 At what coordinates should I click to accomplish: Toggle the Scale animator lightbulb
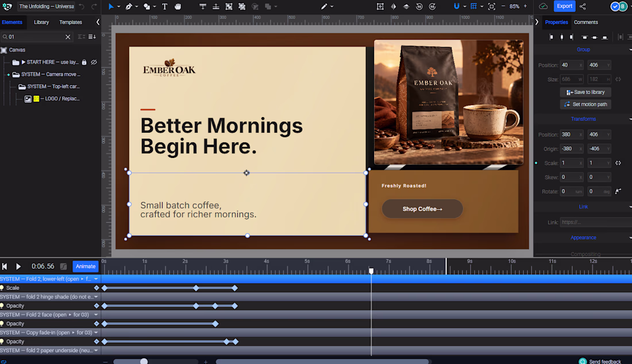click(x=2, y=288)
